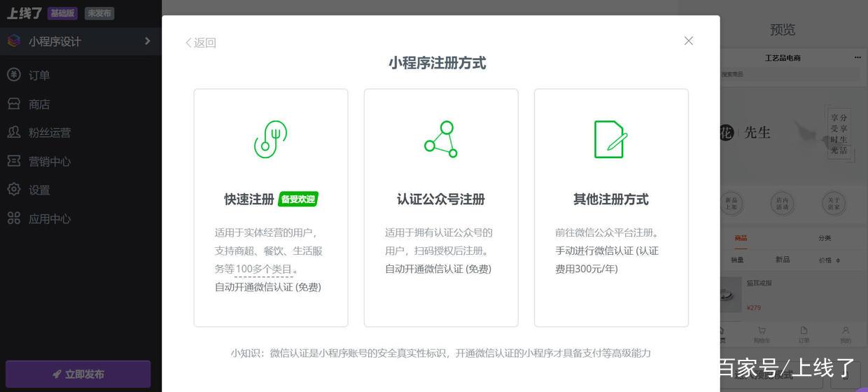Tap the 店内活动 circle in the preview
The image size is (868, 392).
783,204
